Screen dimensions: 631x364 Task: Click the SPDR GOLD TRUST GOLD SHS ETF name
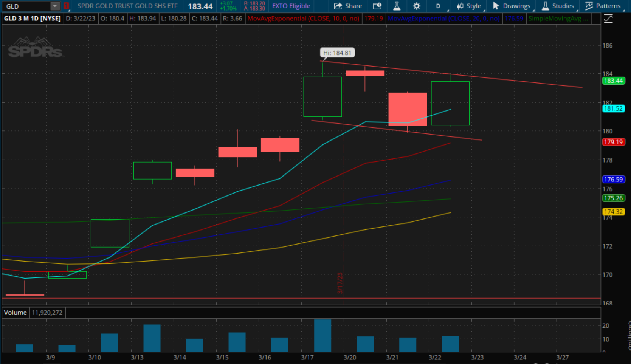click(x=127, y=6)
